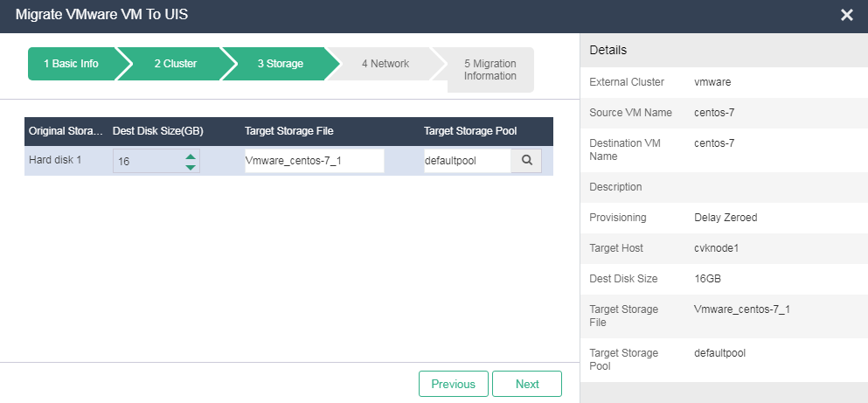This screenshot has height=403, width=868.
Task: Click the Previous button
Action: pos(454,384)
